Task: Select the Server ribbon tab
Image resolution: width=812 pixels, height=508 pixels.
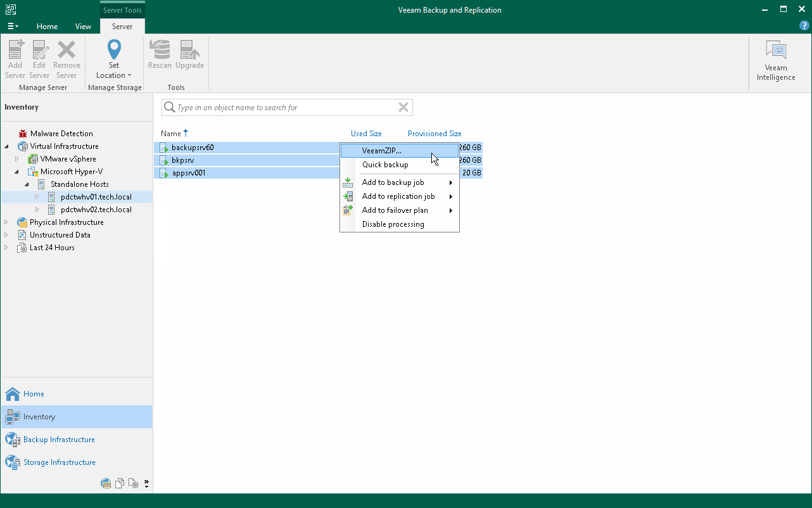Action: click(122, 27)
